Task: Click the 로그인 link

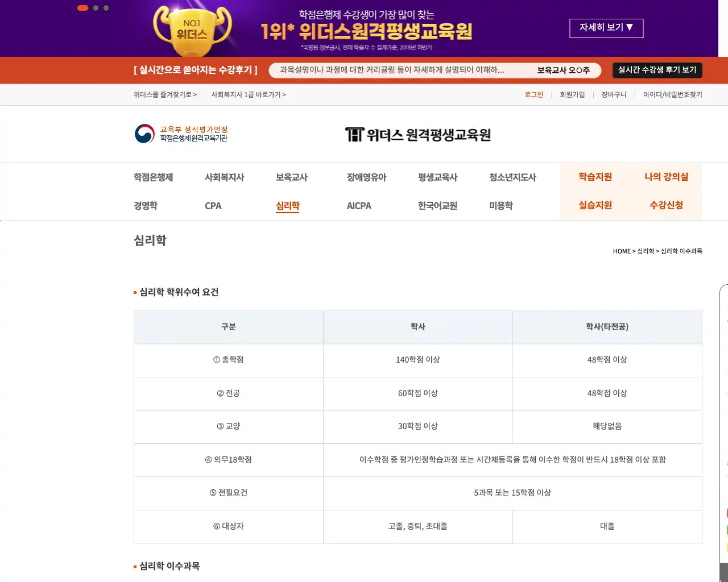Action: click(x=533, y=94)
